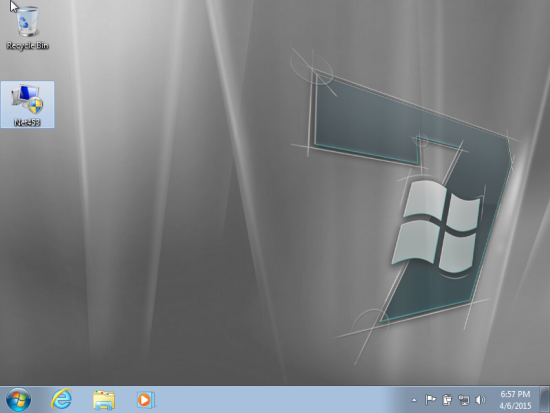This screenshot has height=413, width=550.
Task: Launch Internet Explorer from the taskbar
Action: tap(61, 399)
